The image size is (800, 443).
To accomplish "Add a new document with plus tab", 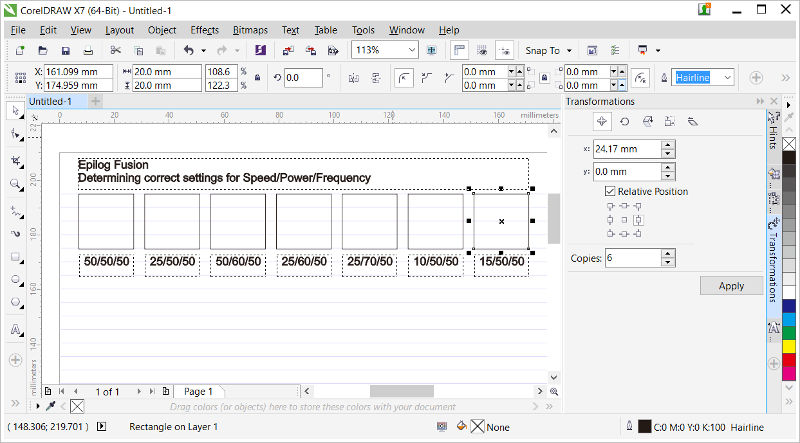I will click(95, 101).
